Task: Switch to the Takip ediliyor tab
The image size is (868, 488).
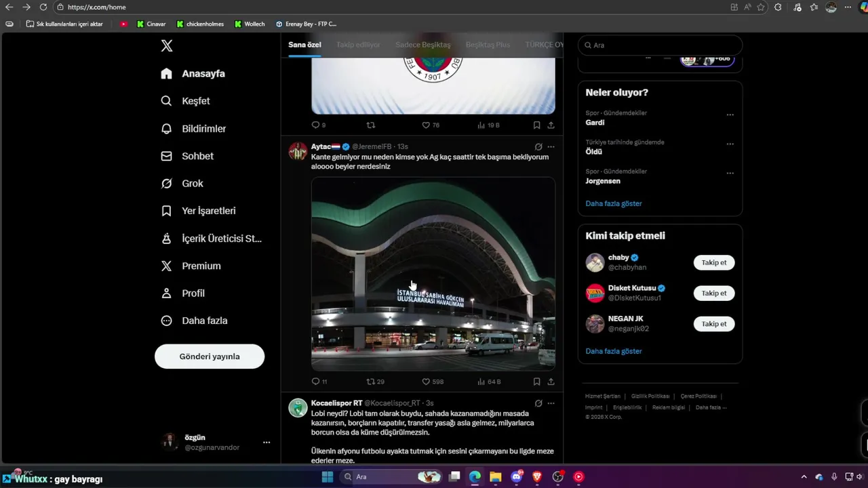Action: [x=358, y=45]
